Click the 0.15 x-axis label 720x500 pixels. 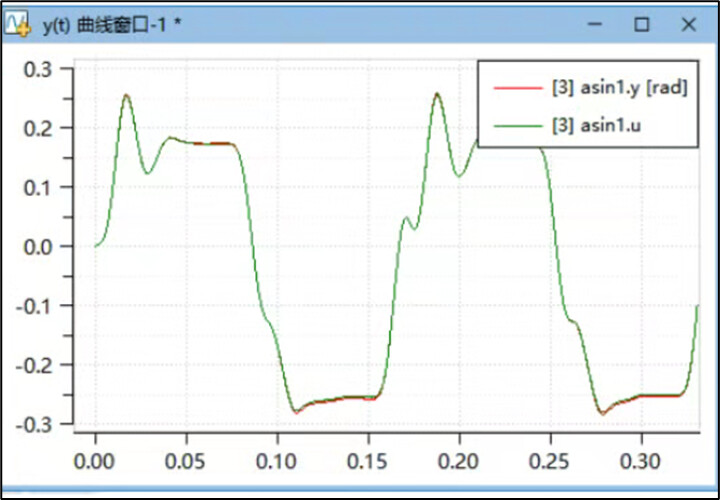coord(368,461)
